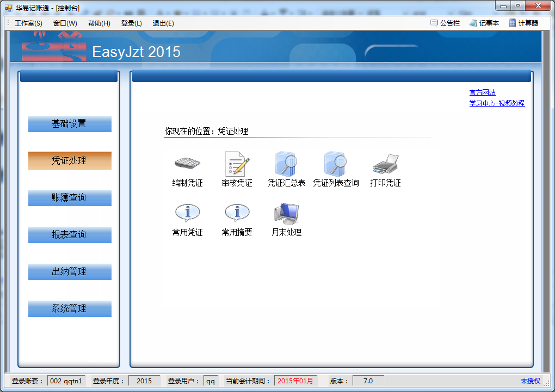This screenshot has height=392, width=555.
Task: Open the 编制凭证 keyboard icon
Action: tap(187, 163)
